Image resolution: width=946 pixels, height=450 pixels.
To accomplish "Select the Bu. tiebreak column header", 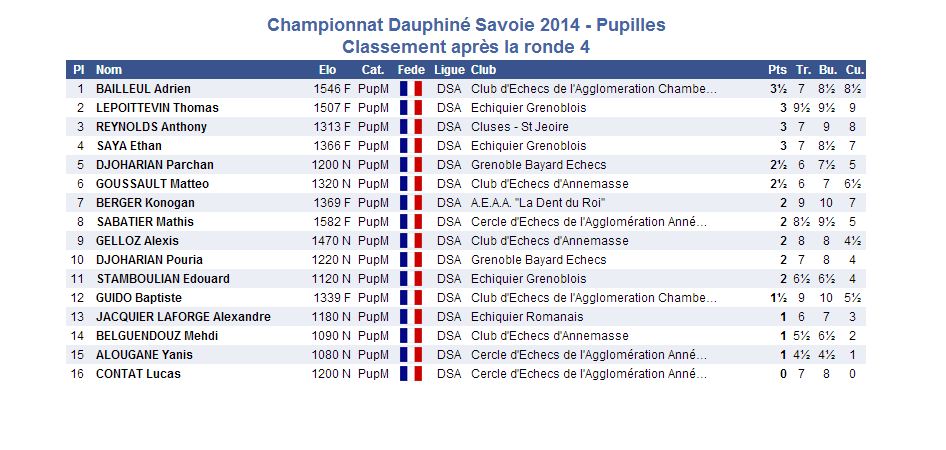I will tap(827, 70).
